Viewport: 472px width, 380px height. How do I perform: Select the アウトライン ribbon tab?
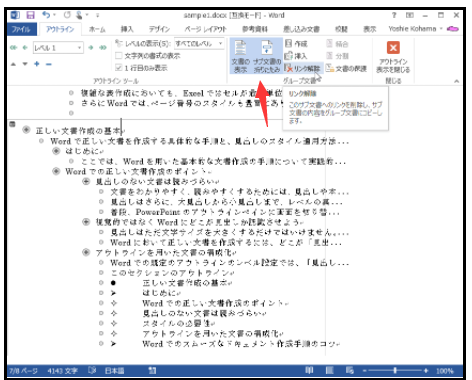tap(60, 29)
